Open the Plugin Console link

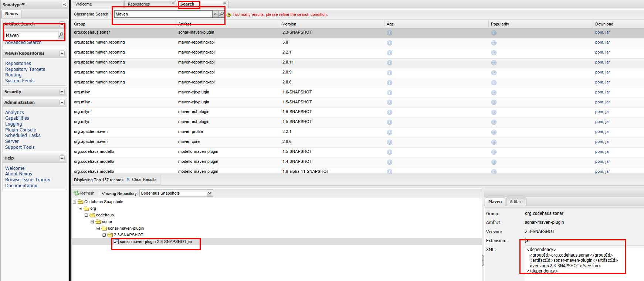coord(21,130)
